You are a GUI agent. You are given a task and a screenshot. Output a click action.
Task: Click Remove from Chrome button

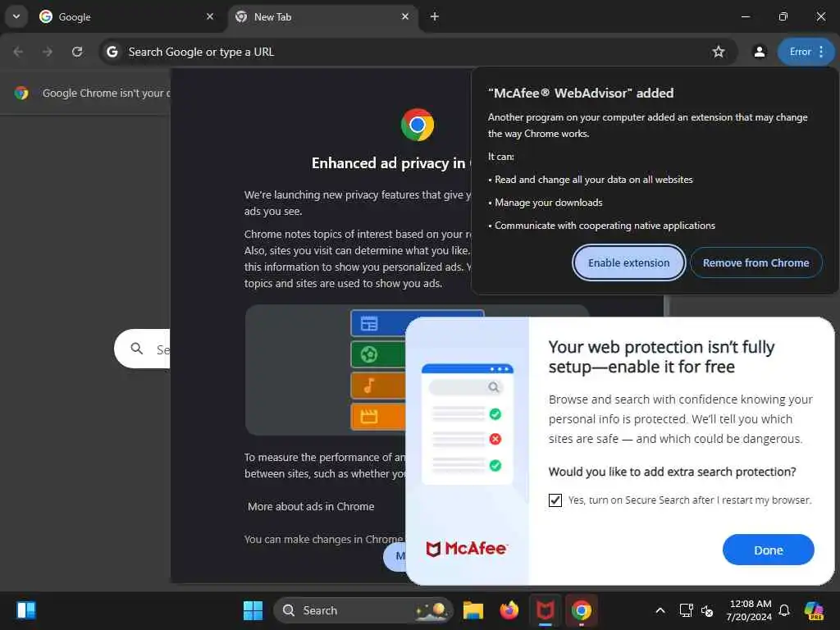(756, 263)
